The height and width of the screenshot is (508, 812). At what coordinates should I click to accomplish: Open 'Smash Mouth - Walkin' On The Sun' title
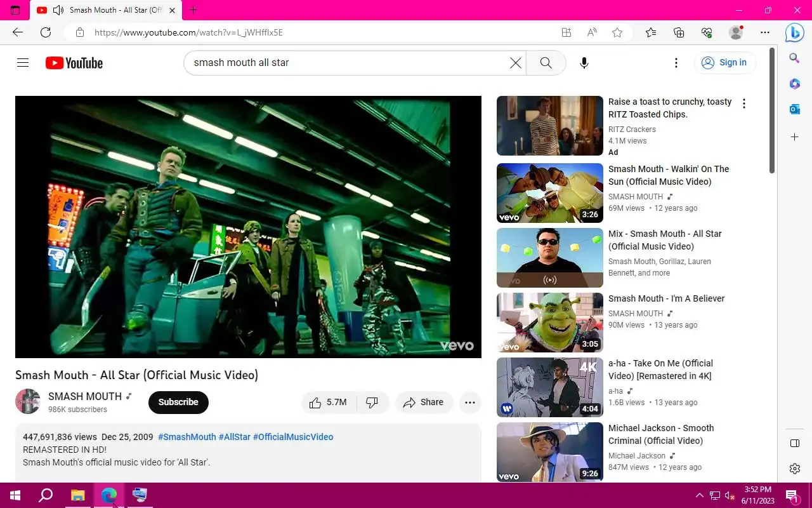coord(669,175)
